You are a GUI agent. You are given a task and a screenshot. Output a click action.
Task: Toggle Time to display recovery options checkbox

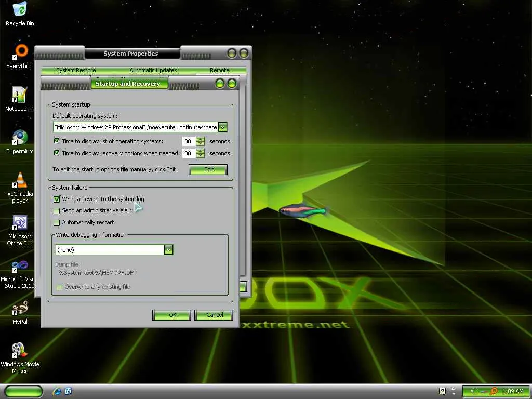click(x=57, y=153)
